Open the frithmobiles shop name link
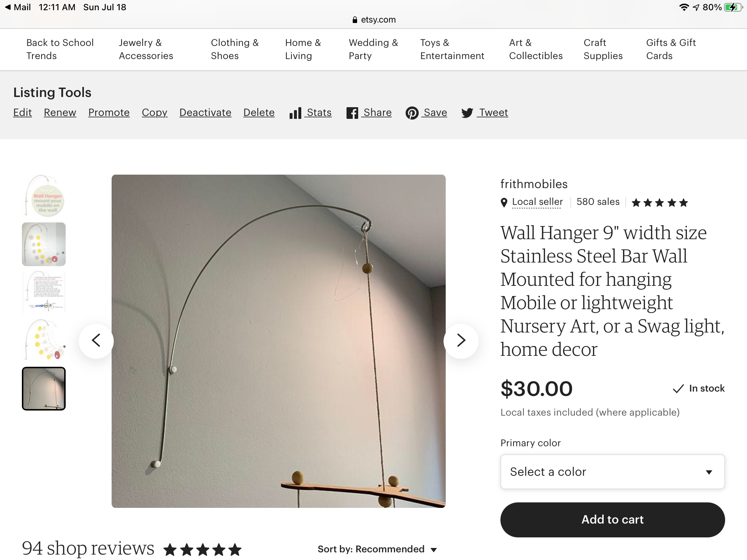This screenshot has width=747, height=560. pyautogui.click(x=534, y=184)
